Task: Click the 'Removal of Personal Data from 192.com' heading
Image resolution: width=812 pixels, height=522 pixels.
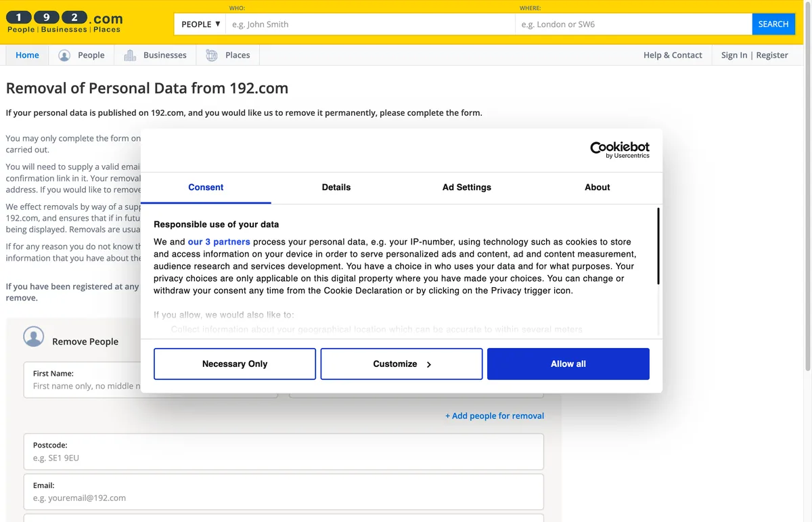Action: point(147,88)
